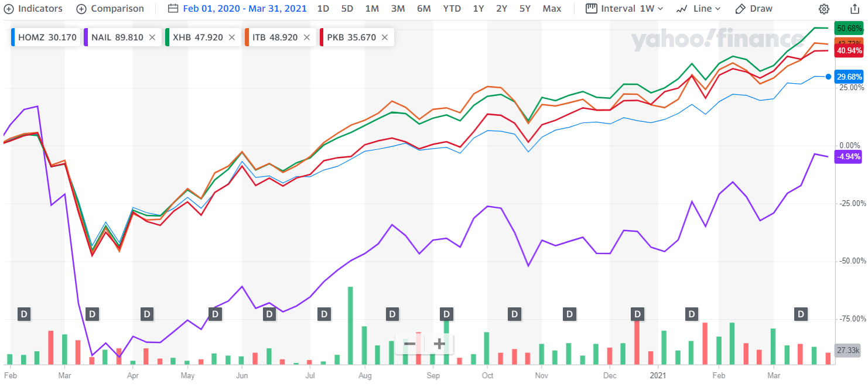The image size is (868, 387).
Task: Open the chart settings gear
Action: coord(823,9)
